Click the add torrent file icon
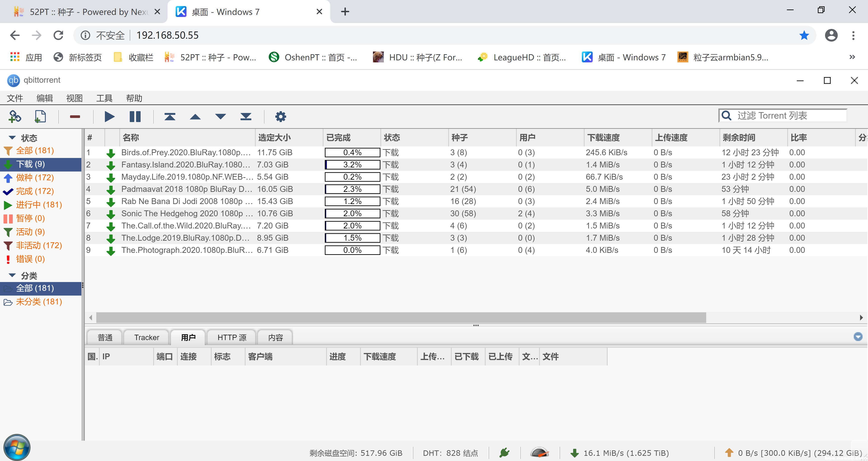The width and height of the screenshot is (868, 461). click(40, 117)
